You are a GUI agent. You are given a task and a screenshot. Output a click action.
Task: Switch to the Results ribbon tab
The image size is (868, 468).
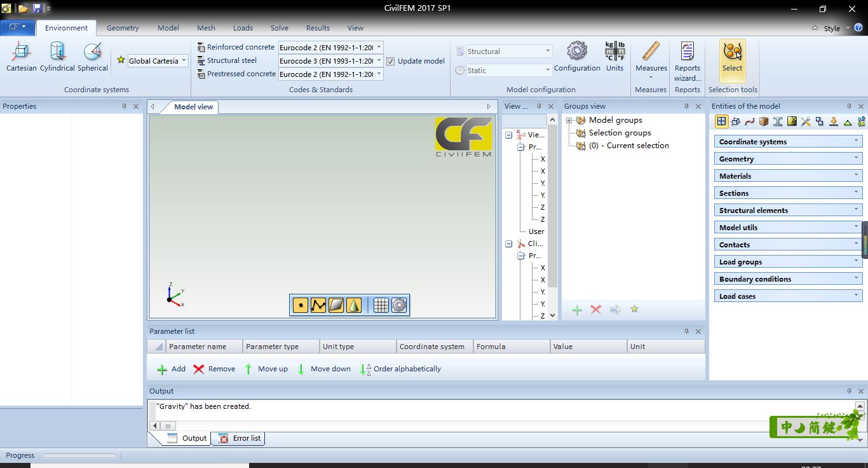pyautogui.click(x=318, y=28)
